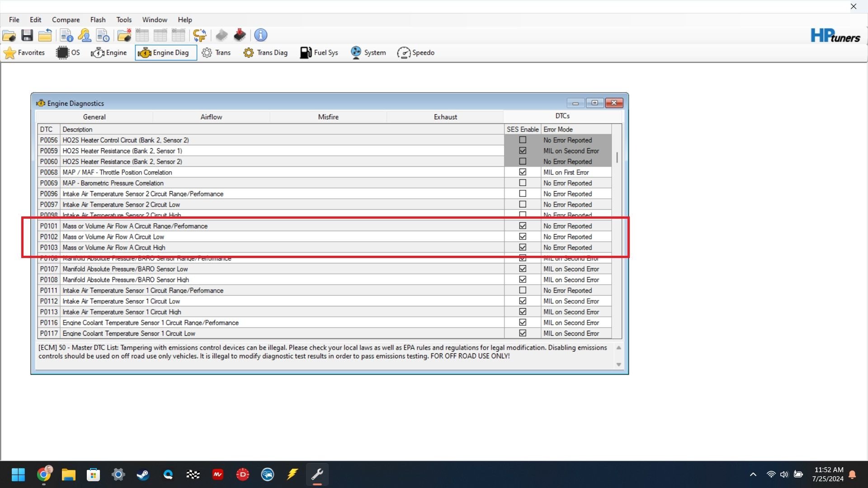Click the open tune file icon
The image size is (868, 488).
coord(9,35)
